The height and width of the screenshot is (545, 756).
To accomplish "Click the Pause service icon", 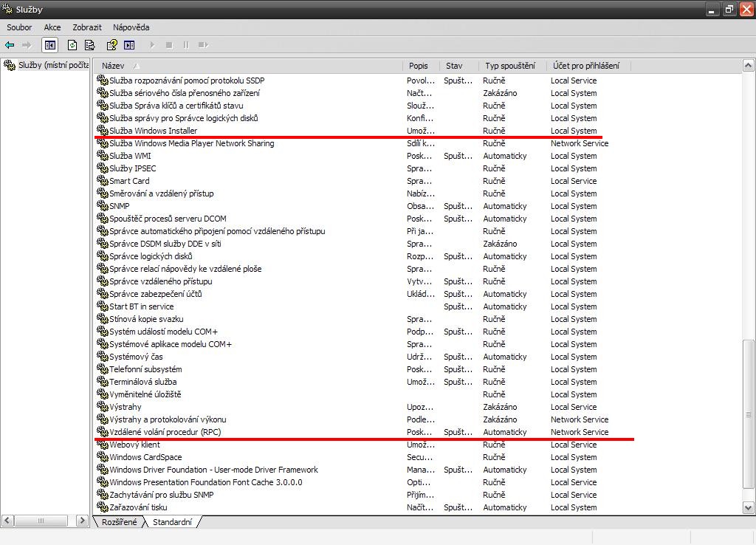I will 186,45.
